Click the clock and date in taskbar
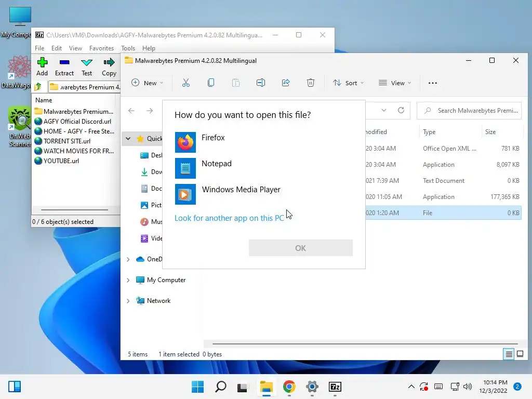 coord(494,387)
